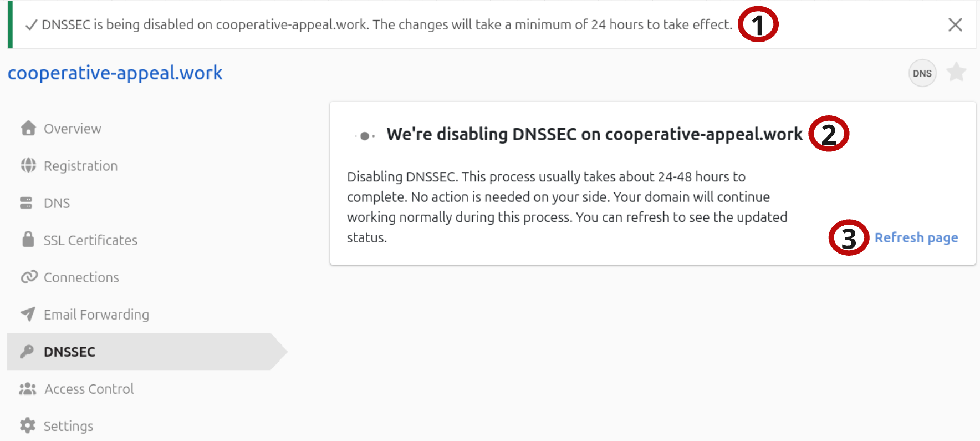This screenshot has height=441, width=980.
Task: Open the cooperative-appeal.work domain link
Action: [x=115, y=73]
